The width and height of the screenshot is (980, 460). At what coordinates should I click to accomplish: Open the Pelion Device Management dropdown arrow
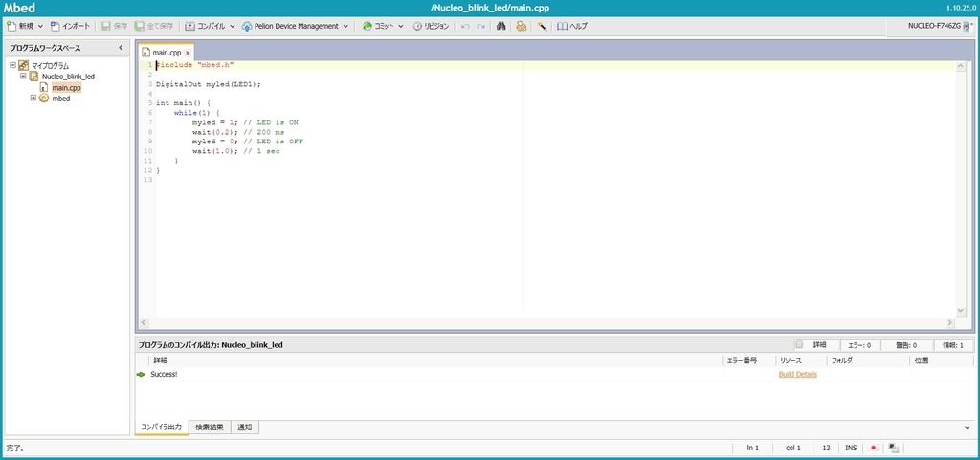point(345,26)
